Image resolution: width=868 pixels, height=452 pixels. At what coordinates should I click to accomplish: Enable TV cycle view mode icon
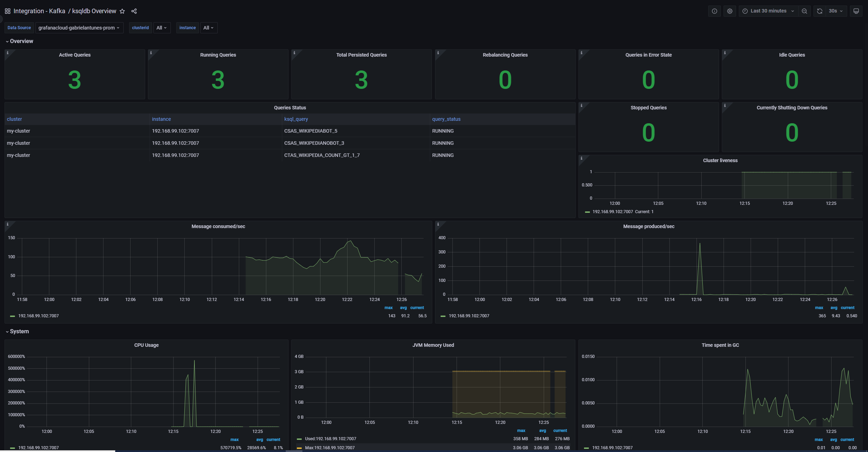point(856,11)
